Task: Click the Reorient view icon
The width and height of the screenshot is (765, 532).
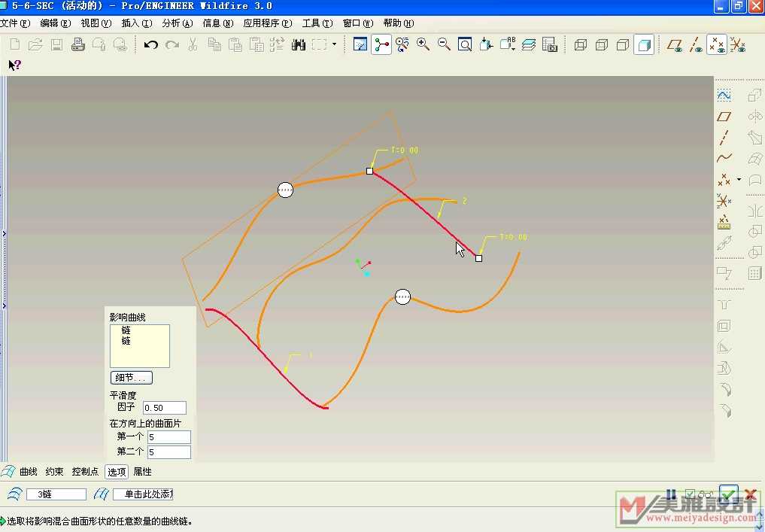Action: pyautogui.click(x=486, y=45)
